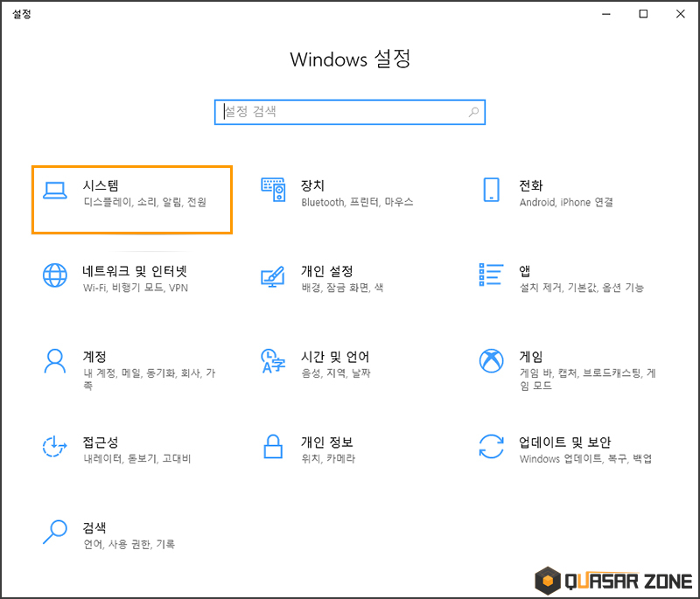Screen dimensions: 700x599
Task: Open the 시간 및 언어 clock-letter icon
Action: coord(273,361)
